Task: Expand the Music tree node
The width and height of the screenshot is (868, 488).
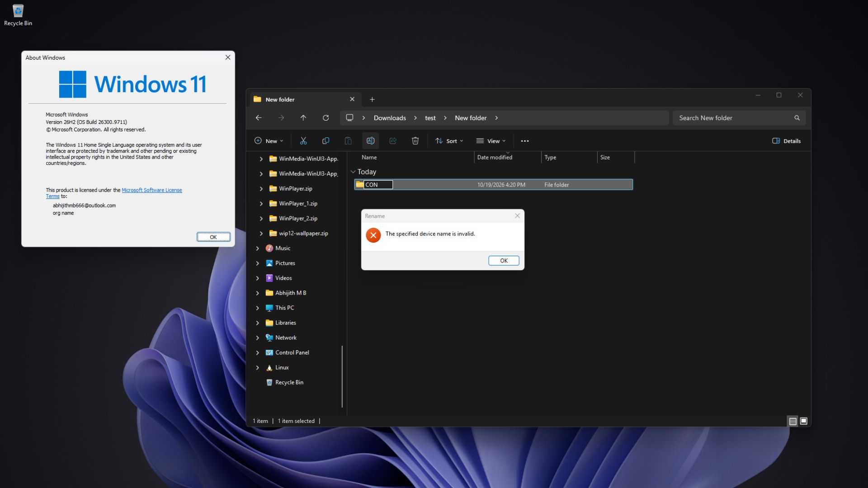Action: pos(258,249)
